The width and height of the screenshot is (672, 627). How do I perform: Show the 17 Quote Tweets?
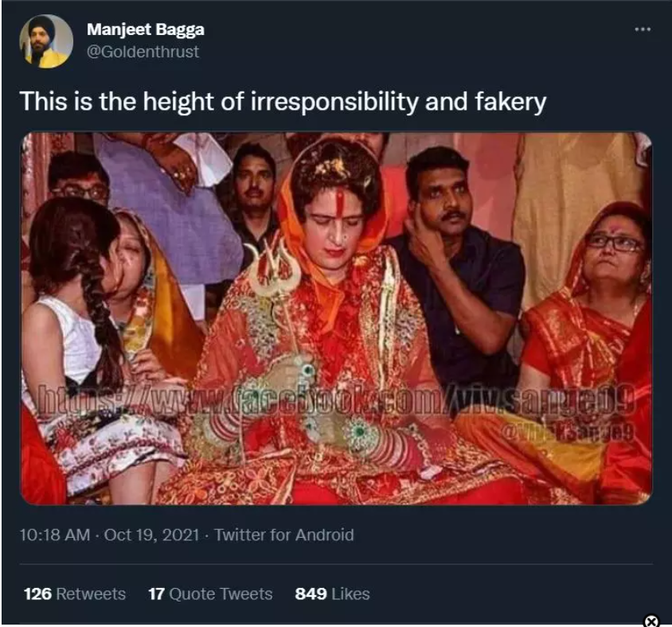(210, 594)
